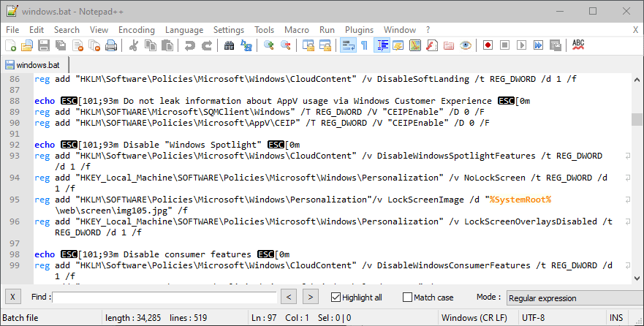Screen dimensions: 644x326
Task: Click the vertical scrollbar thumb
Action: 637,119
